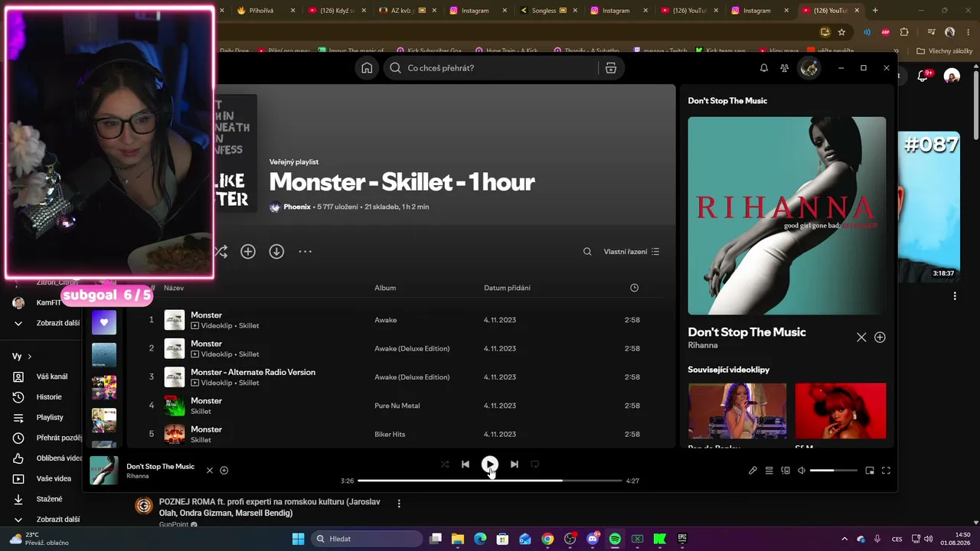Sort the tracks by Název column
Image resolution: width=980 pixels, height=551 pixels.
(x=174, y=288)
